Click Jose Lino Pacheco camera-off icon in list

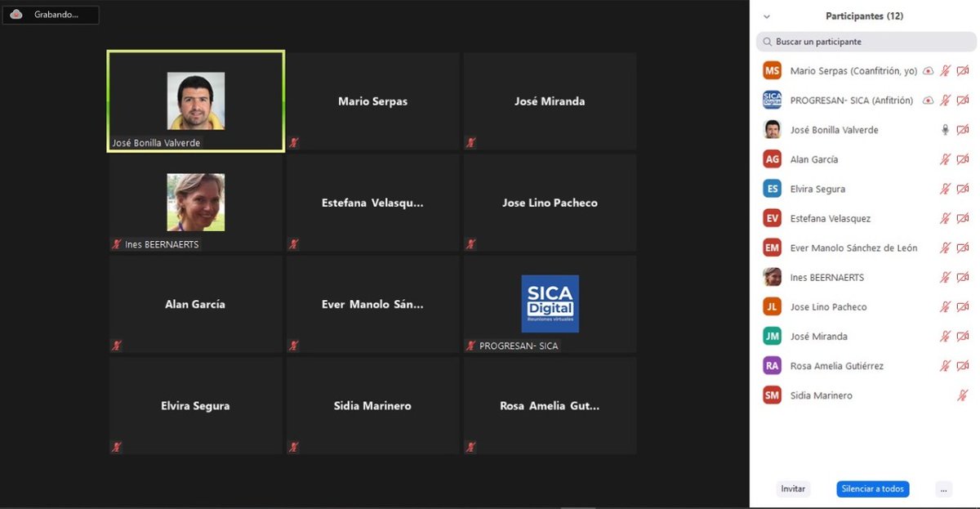(963, 306)
